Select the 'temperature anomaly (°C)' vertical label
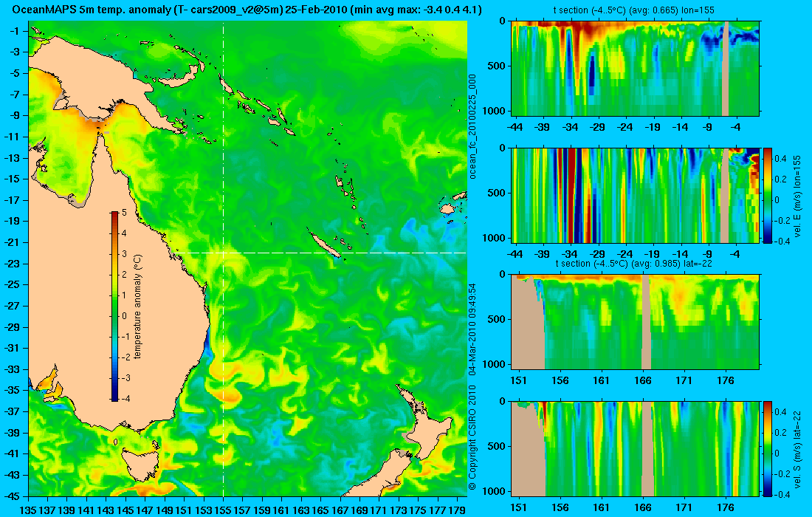 (x=138, y=307)
